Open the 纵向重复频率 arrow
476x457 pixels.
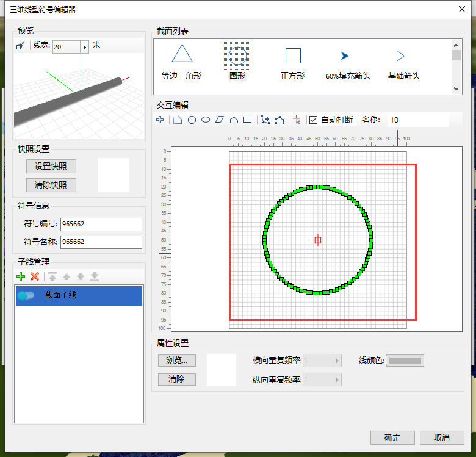(337, 380)
